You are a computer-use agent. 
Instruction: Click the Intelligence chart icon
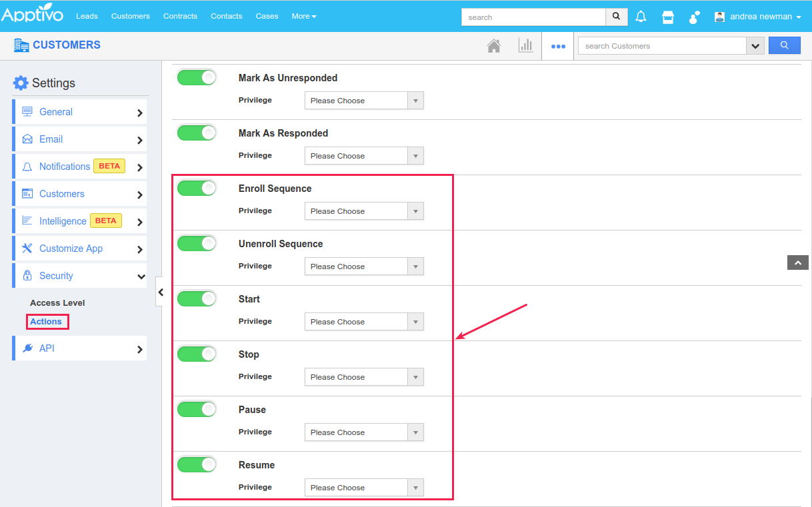tap(27, 221)
